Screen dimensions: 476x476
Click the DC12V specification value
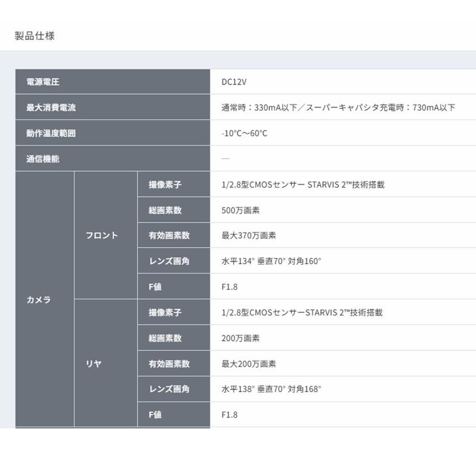233,82
